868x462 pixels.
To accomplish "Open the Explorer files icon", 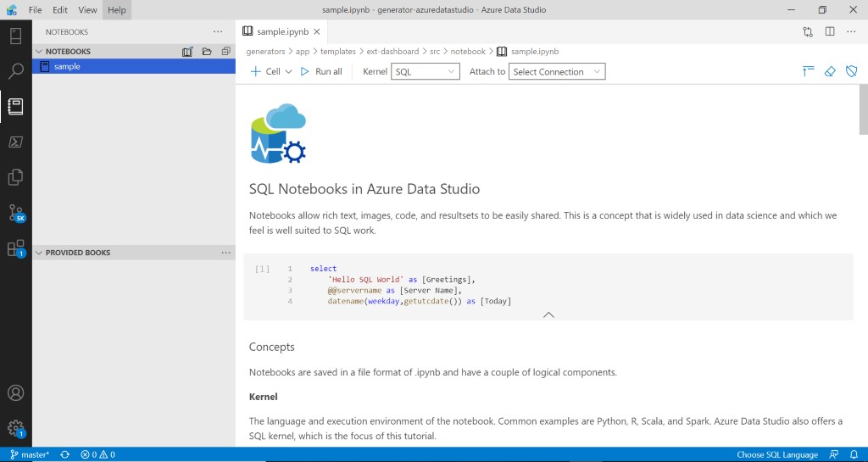I will pos(15,177).
